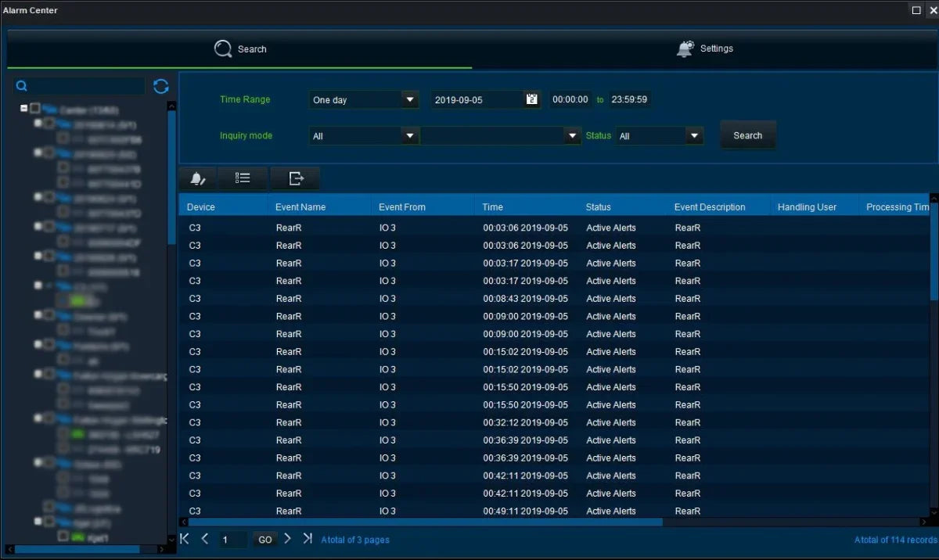Click the export records icon
The width and height of the screenshot is (939, 560).
coord(296,179)
